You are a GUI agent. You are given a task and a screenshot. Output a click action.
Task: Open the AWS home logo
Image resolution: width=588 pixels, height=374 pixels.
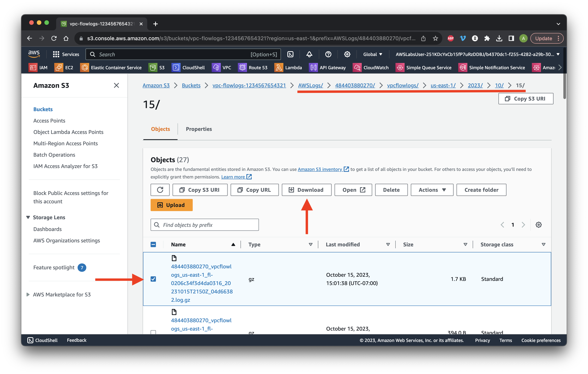[x=34, y=54]
